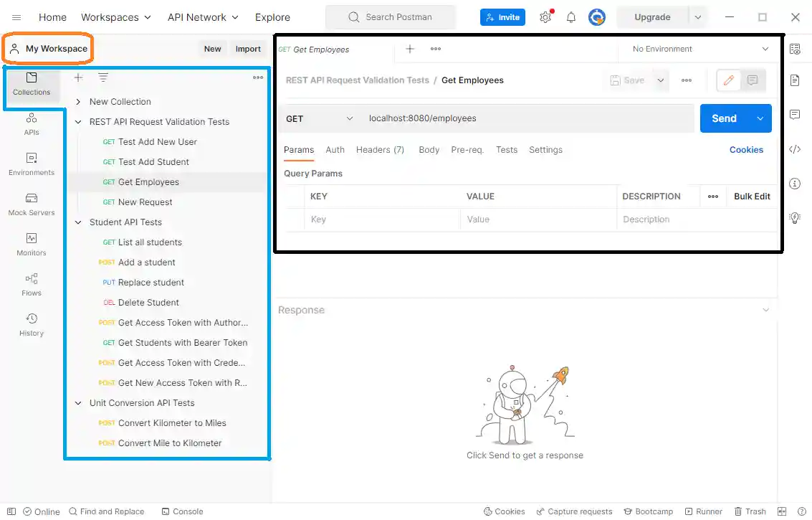Image resolution: width=812 pixels, height=520 pixels.
Task: Expand the New Collection folder
Action: tap(78, 102)
